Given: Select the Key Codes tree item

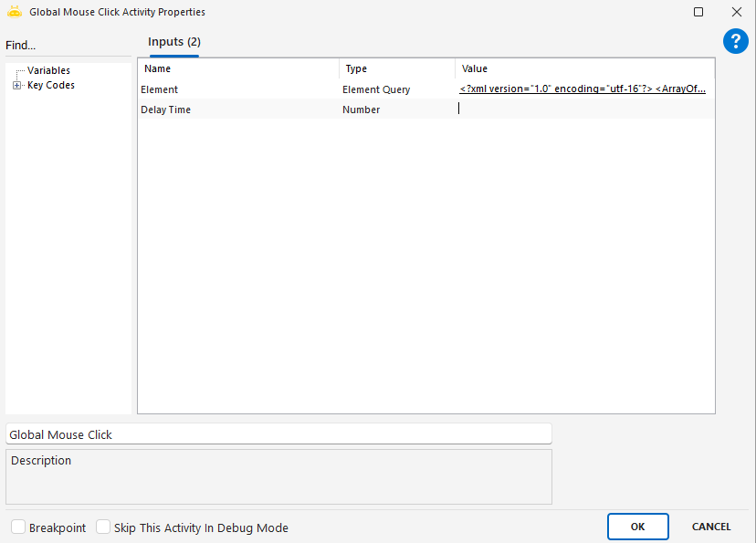Looking at the screenshot, I should pos(51,86).
